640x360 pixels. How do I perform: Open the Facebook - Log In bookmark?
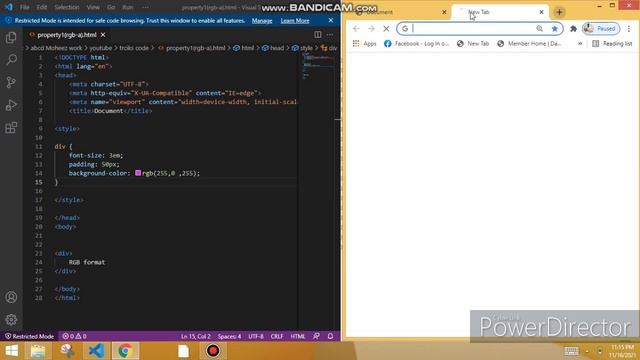pyautogui.click(x=417, y=43)
